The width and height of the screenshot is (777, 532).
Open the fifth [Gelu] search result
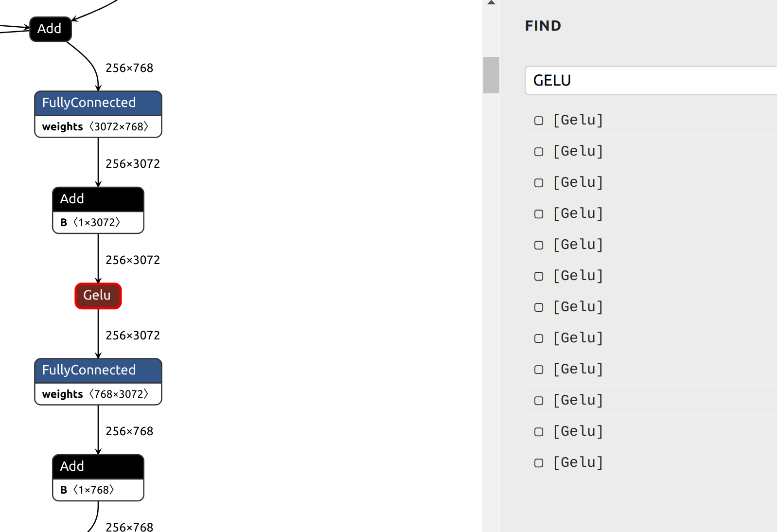(578, 245)
